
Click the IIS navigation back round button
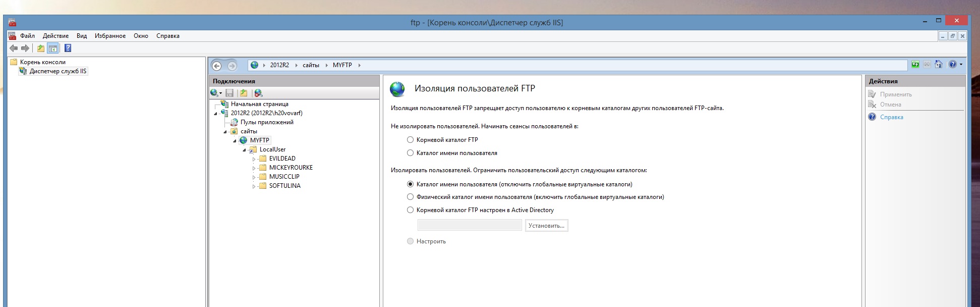click(x=217, y=66)
